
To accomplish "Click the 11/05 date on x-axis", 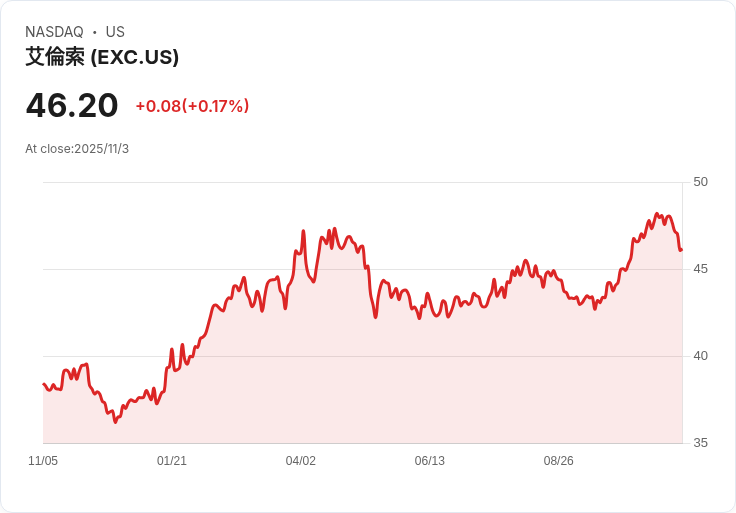I will [x=43, y=461].
